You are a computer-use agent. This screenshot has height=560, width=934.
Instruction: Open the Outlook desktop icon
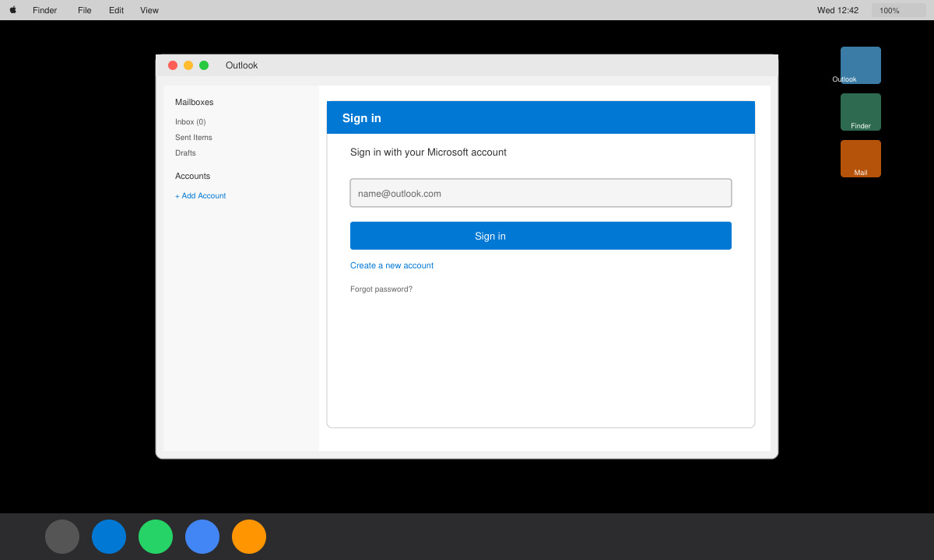pos(860,65)
